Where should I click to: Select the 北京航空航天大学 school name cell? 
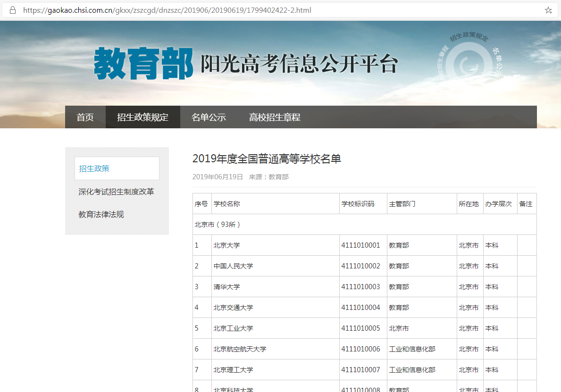pos(276,349)
